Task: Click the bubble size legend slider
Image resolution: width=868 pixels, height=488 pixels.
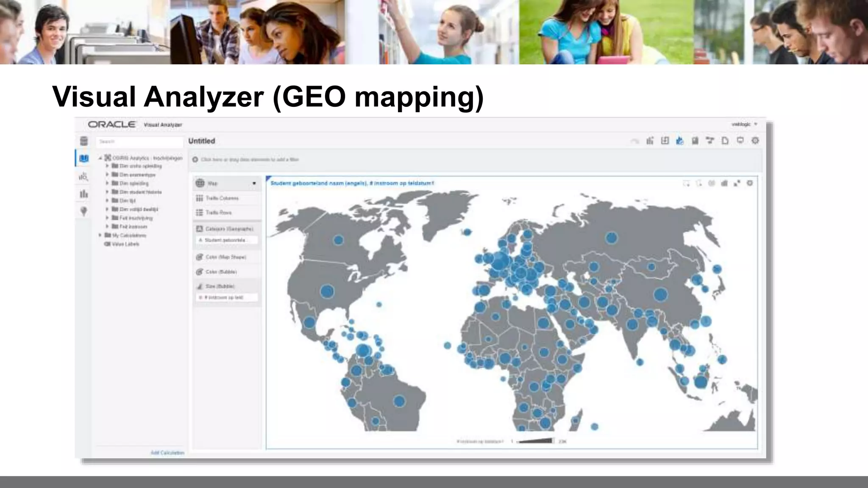Action: 536,441
